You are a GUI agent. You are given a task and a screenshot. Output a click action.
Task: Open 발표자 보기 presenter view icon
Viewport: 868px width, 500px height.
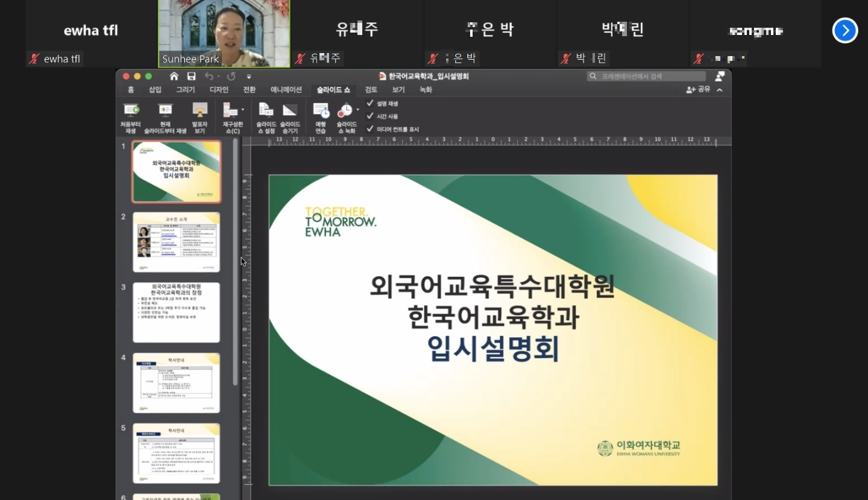click(200, 110)
